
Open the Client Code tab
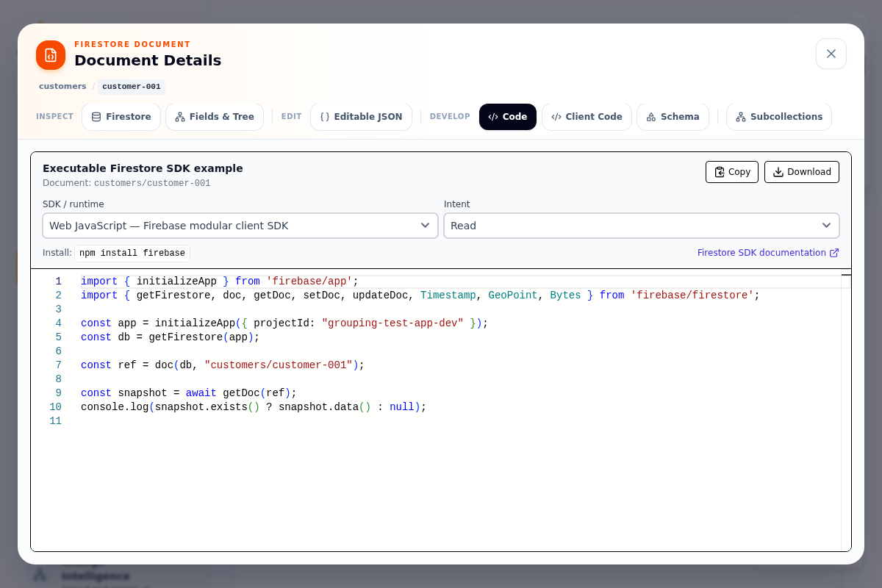tap(587, 117)
